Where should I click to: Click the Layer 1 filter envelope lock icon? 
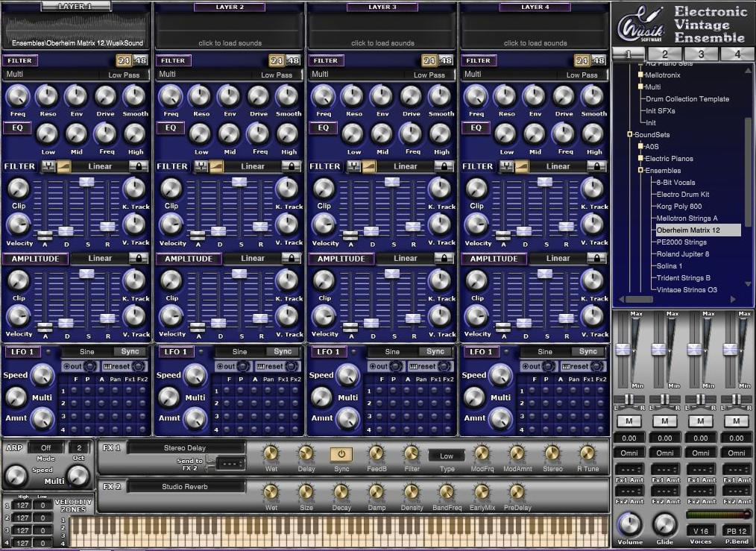point(139,166)
